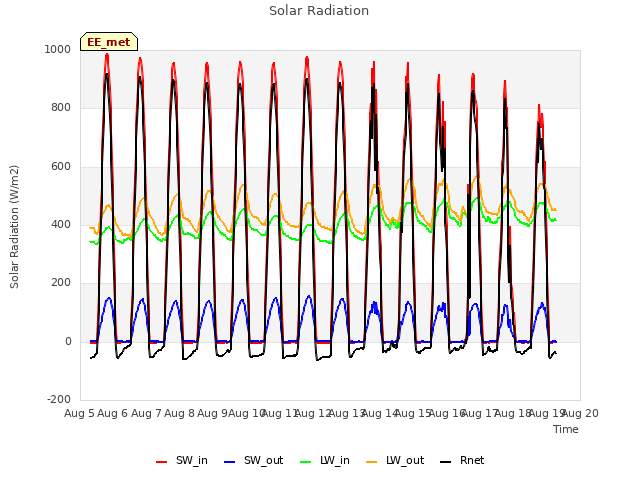Click the LW_out legend entry
Viewport: 640px width, 480px height.
(395, 460)
